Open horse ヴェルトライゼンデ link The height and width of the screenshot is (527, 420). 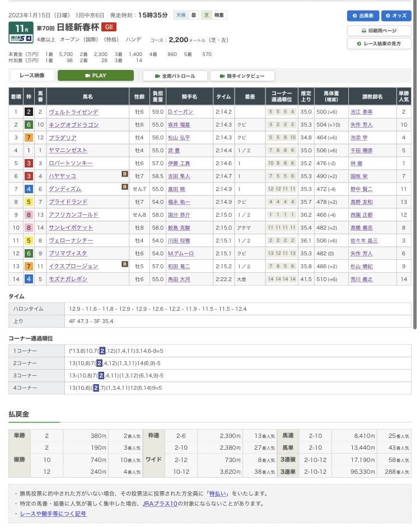(x=73, y=112)
